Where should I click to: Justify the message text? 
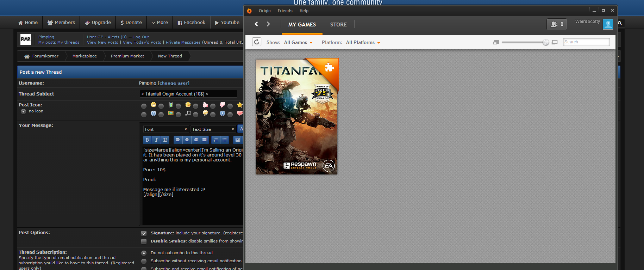click(x=205, y=140)
